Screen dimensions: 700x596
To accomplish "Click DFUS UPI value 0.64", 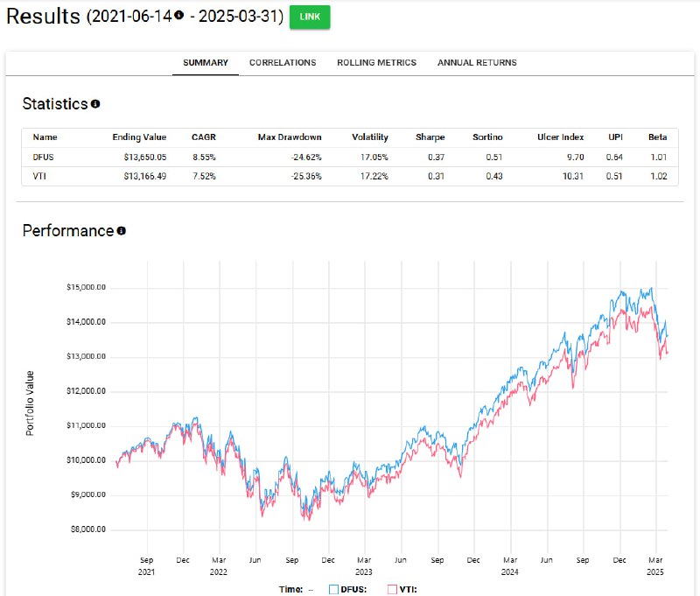I will tap(614, 158).
